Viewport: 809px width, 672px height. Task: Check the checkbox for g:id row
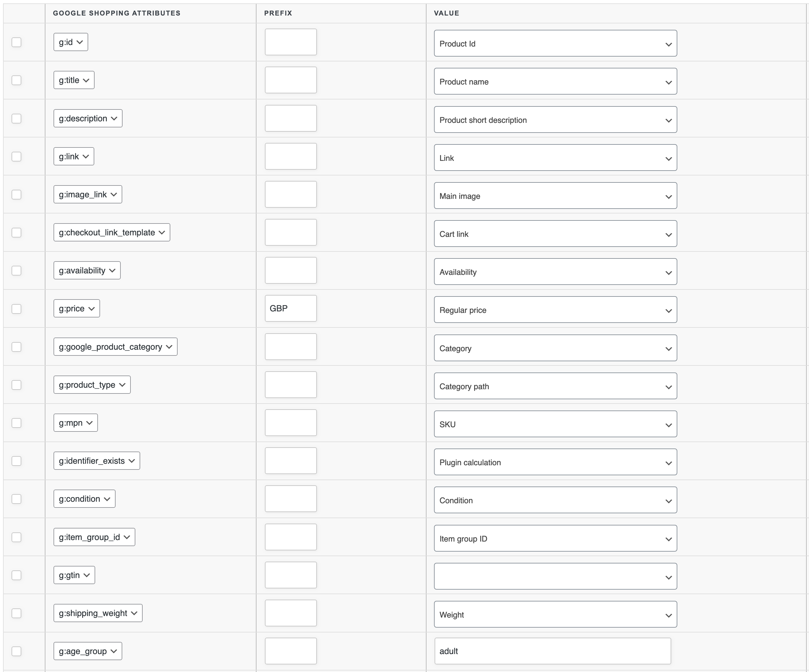coord(16,42)
